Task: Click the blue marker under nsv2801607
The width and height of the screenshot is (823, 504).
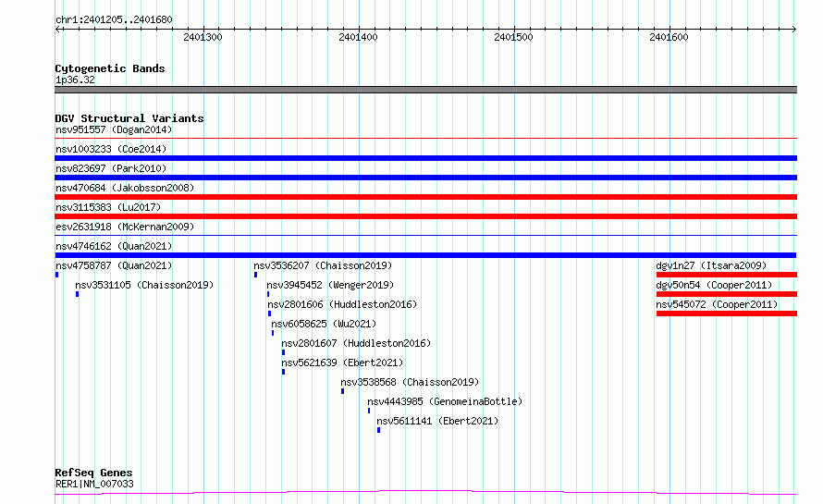Action: coord(284,352)
